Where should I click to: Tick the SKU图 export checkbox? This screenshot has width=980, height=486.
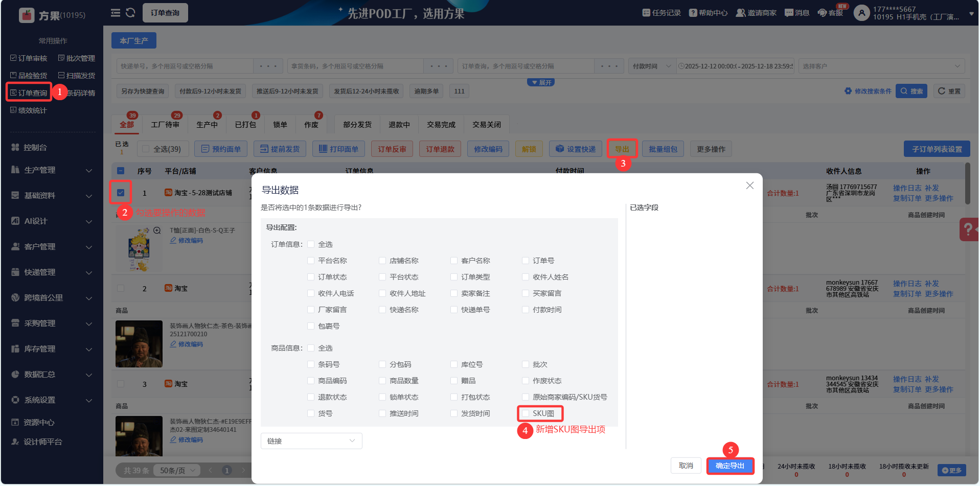tap(526, 413)
